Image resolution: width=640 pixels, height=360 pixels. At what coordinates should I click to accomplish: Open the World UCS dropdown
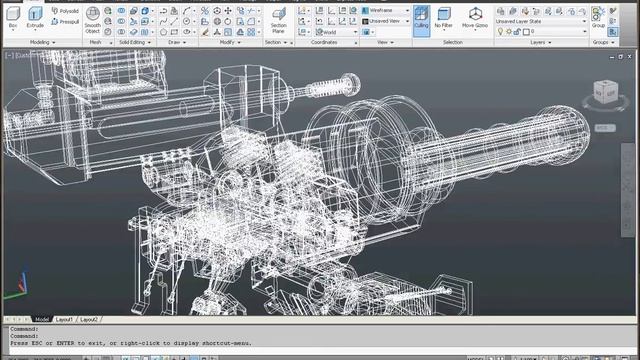point(337,32)
